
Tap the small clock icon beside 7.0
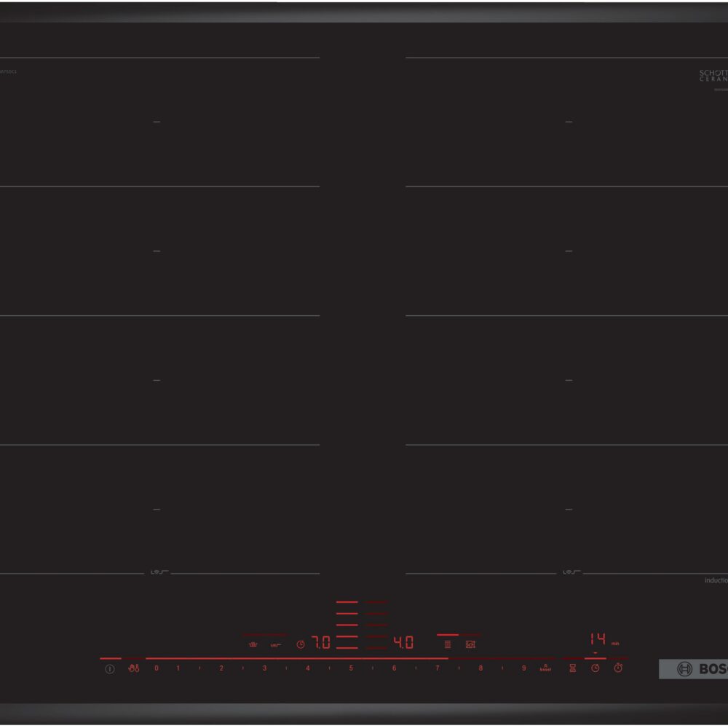tap(301, 644)
